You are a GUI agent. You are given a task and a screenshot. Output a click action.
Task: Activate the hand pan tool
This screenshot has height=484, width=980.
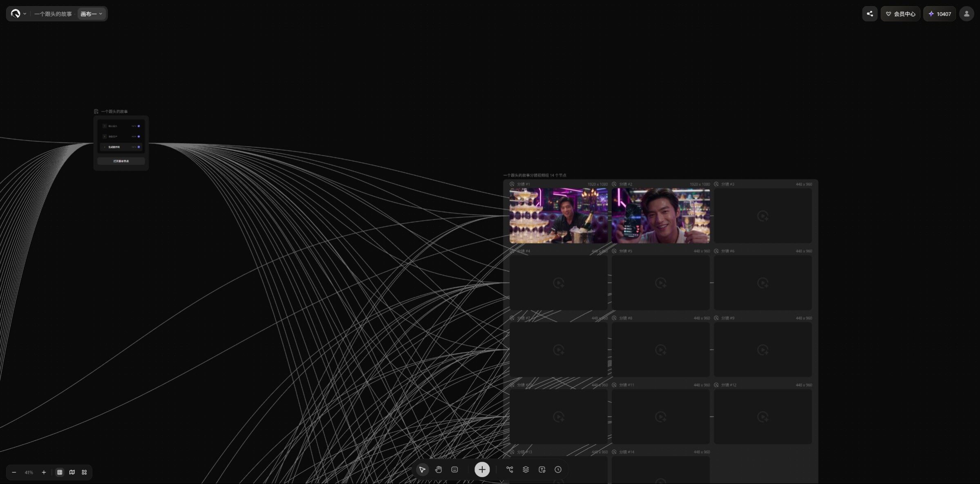pos(439,470)
